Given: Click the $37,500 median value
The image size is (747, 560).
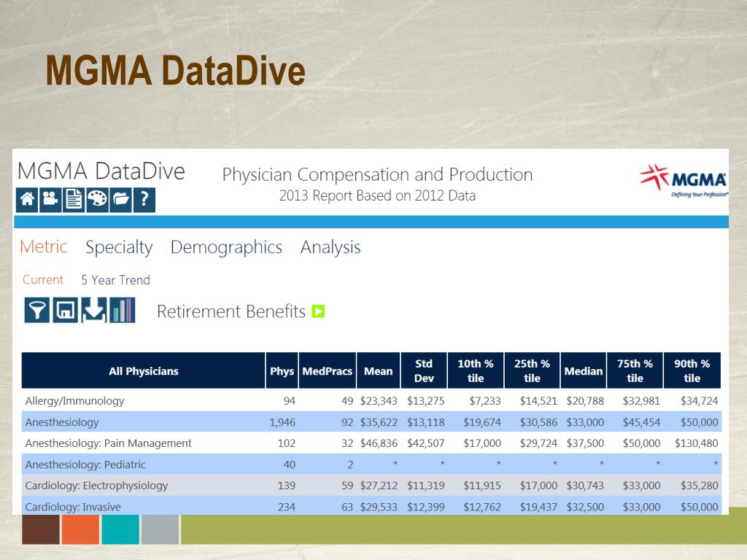Looking at the screenshot, I should tap(585, 443).
